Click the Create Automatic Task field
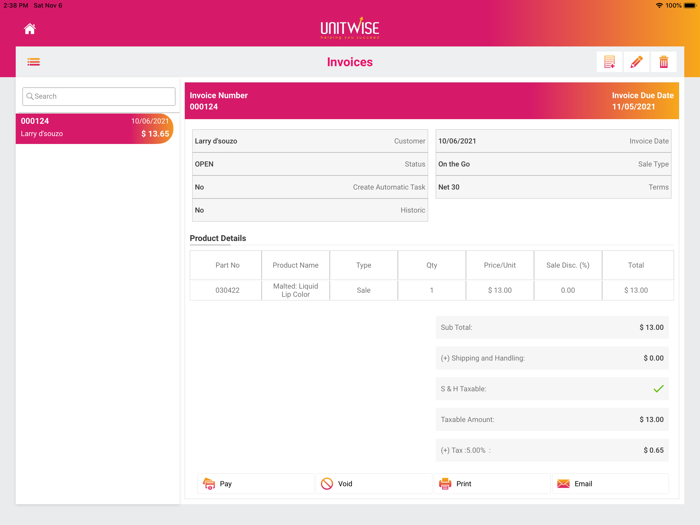Screen dimensions: 700x525 click(310, 188)
